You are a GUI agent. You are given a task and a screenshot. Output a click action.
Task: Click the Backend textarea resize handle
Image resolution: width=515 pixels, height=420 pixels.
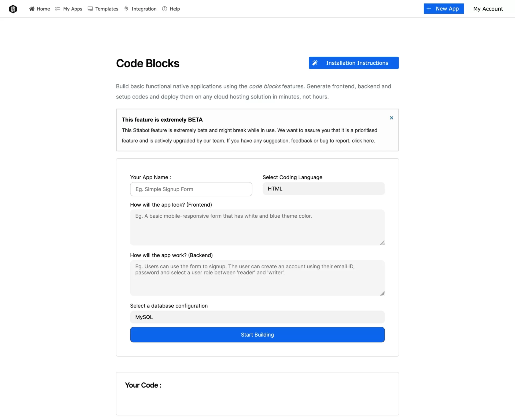click(382, 293)
